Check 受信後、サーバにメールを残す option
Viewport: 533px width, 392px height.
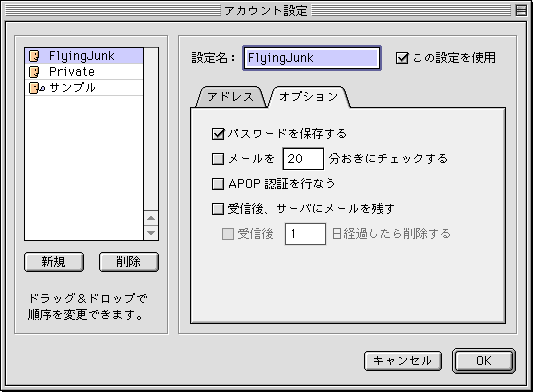coord(218,209)
